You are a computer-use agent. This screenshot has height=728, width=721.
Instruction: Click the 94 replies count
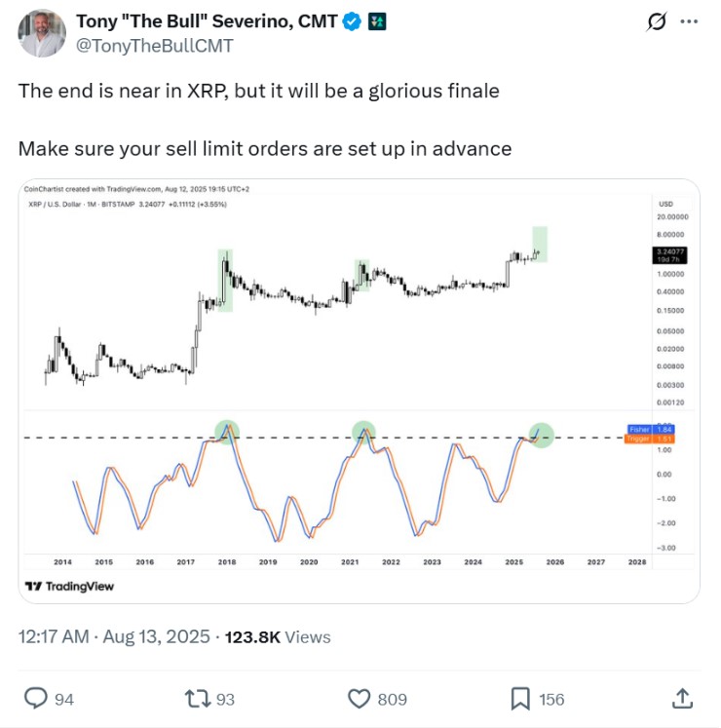click(x=64, y=699)
